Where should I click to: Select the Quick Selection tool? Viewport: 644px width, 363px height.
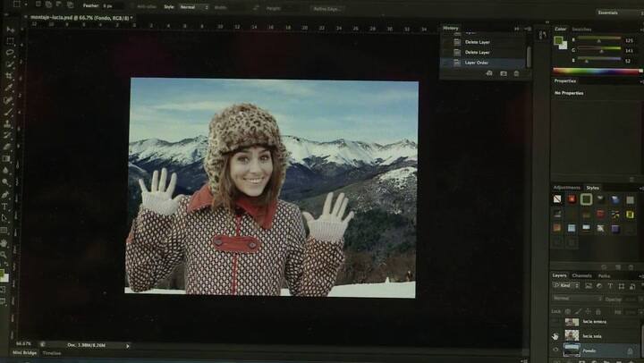(10, 64)
